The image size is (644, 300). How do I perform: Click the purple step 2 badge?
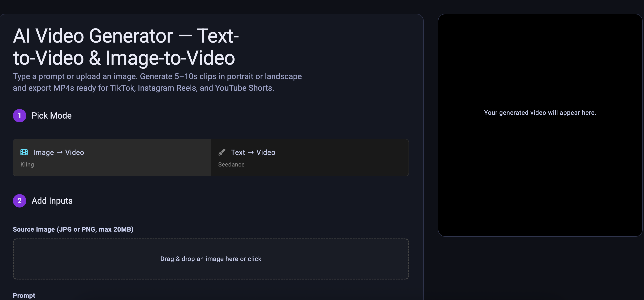(20, 201)
